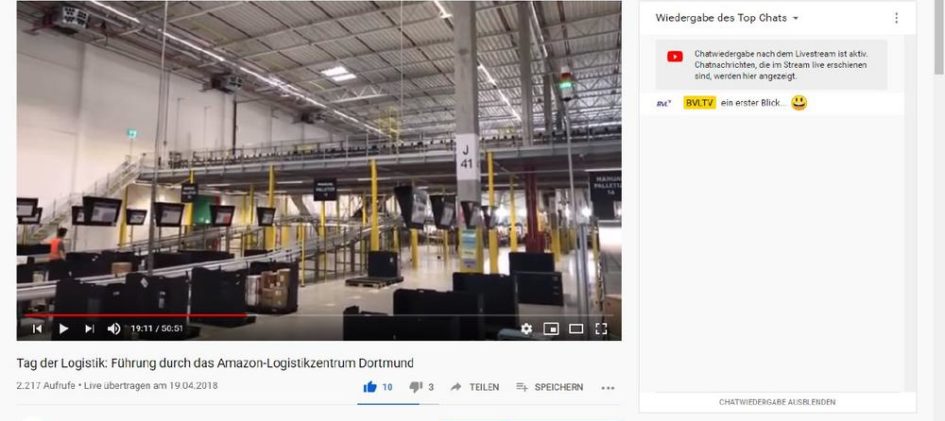Switch to miniplayer mode
This screenshot has width=945, height=421.
(x=551, y=329)
